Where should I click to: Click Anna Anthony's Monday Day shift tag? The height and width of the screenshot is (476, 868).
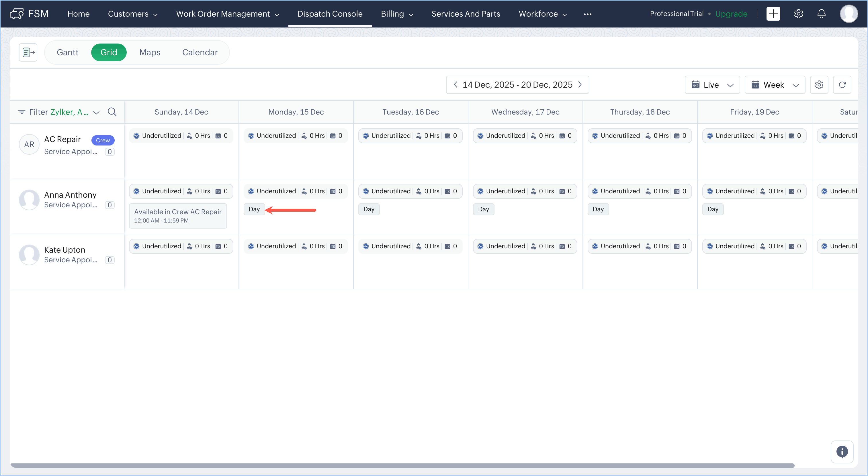pyautogui.click(x=254, y=209)
